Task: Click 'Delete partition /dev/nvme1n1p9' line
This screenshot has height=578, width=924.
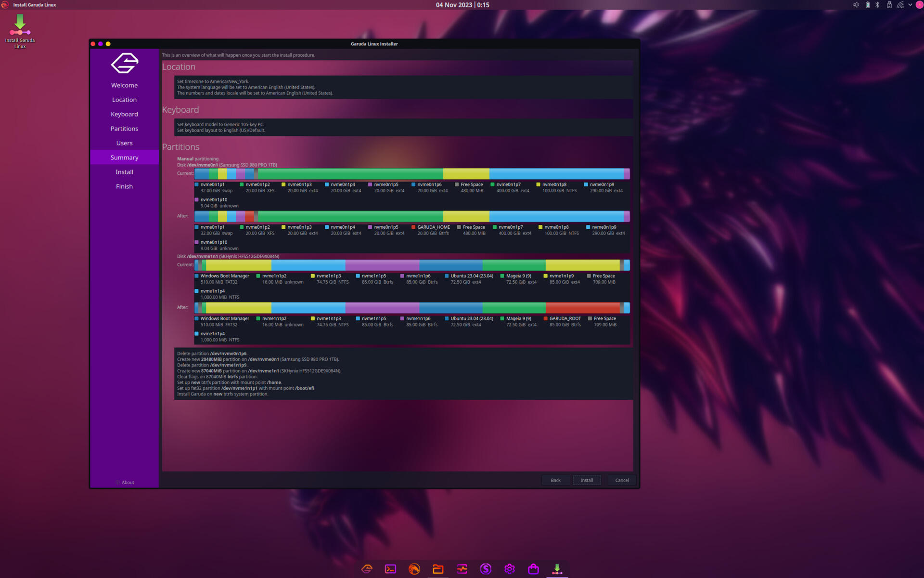Action: tap(212, 365)
